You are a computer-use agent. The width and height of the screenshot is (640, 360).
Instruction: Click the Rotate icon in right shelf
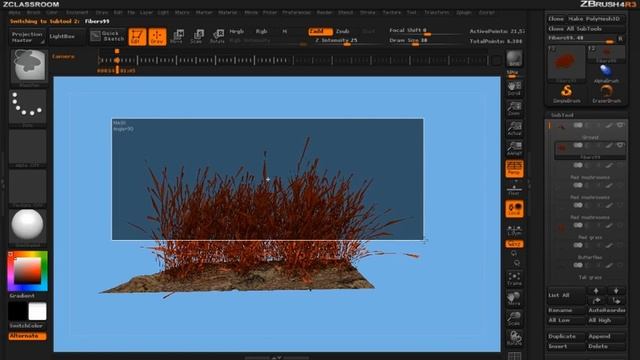coord(514,338)
